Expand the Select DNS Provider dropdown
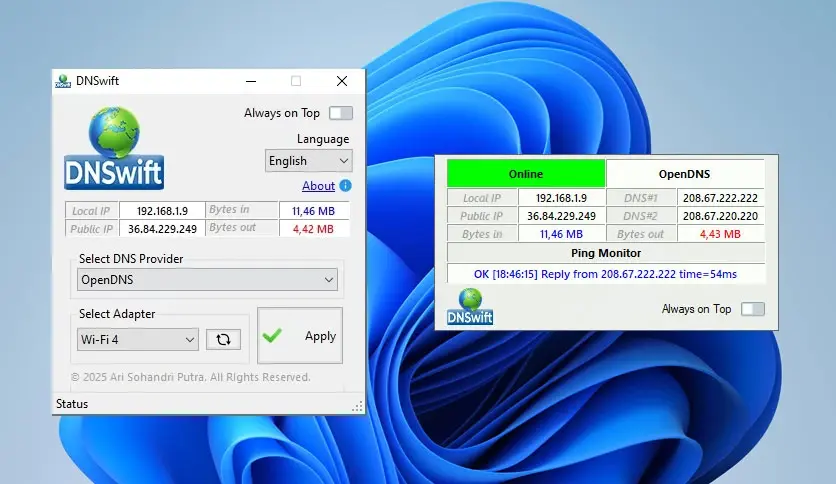Image resolution: width=836 pixels, height=484 pixels. (208, 280)
